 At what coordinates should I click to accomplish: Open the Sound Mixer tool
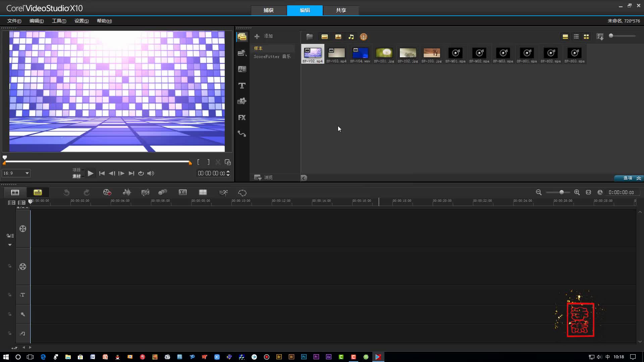tap(127, 192)
